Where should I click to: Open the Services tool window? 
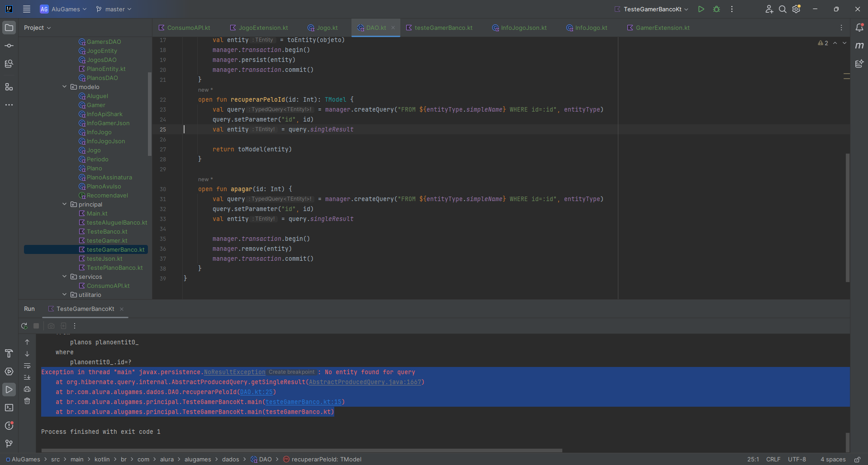[9, 371]
